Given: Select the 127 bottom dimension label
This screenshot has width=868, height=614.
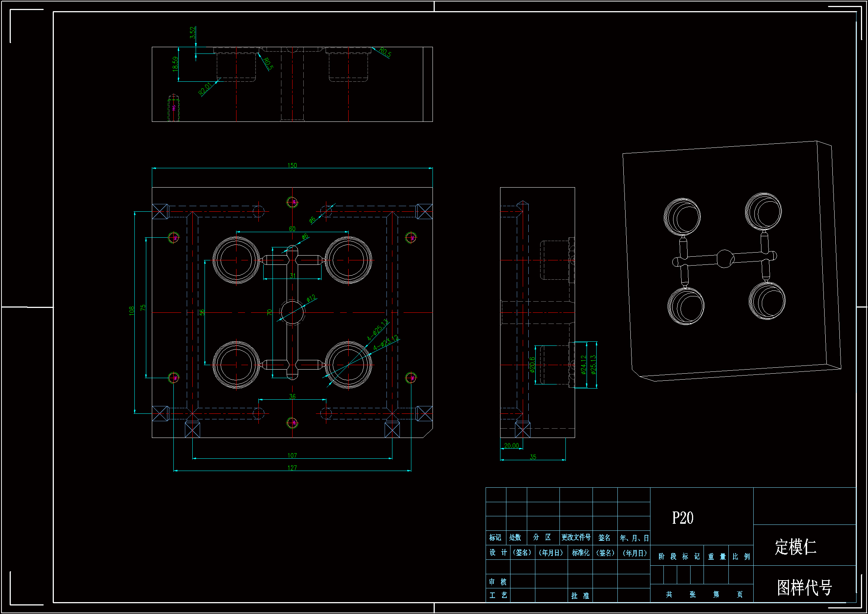Looking at the screenshot, I should click(292, 468).
